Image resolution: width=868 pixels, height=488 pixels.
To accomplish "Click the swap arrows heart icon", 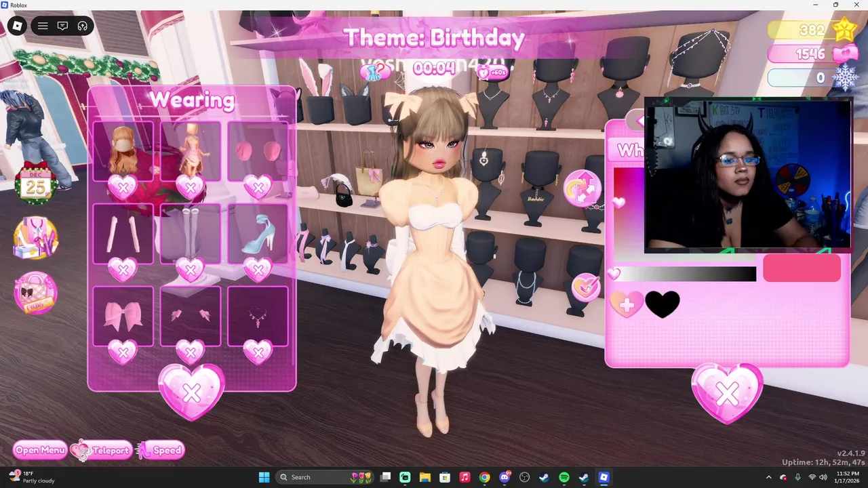I will (x=583, y=188).
